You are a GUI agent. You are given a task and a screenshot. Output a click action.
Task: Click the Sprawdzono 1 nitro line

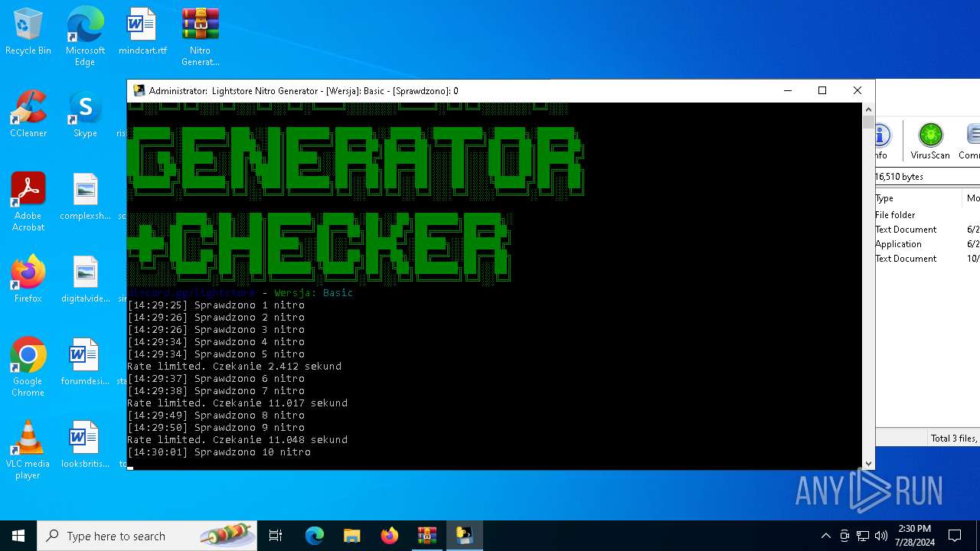coord(216,305)
